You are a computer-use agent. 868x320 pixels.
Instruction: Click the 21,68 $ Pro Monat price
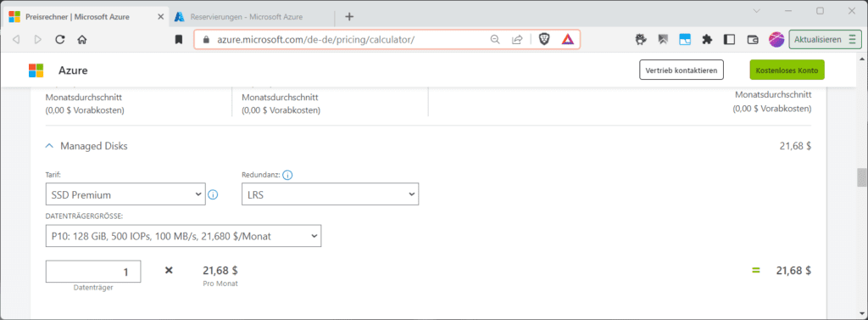click(x=220, y=271)
